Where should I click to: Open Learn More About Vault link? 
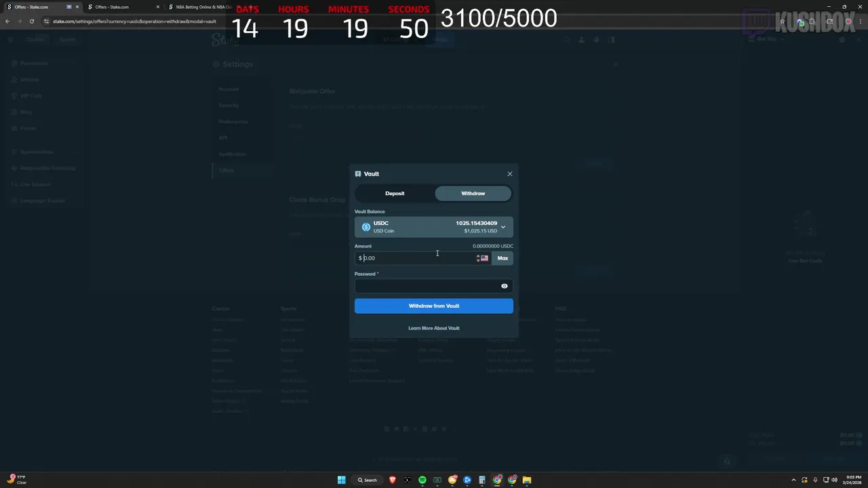pos(434,328)
